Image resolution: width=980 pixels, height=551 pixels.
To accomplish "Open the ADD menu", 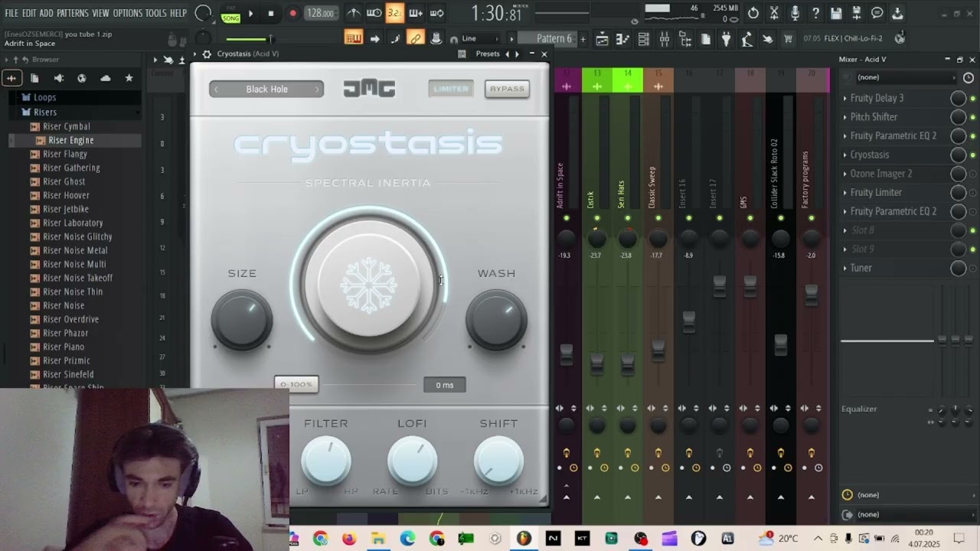I will [x=47, y=13].
